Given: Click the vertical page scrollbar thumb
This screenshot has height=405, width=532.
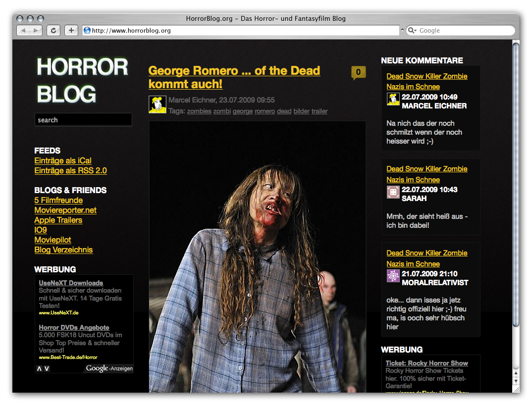Looking at the screenshot, I should 516,185.
